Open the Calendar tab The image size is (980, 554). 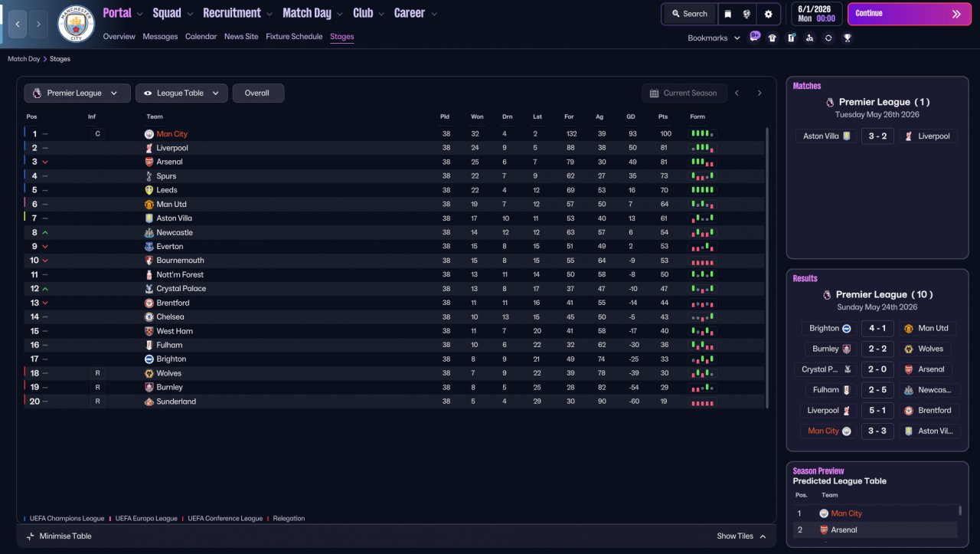(x=201, y=37)
